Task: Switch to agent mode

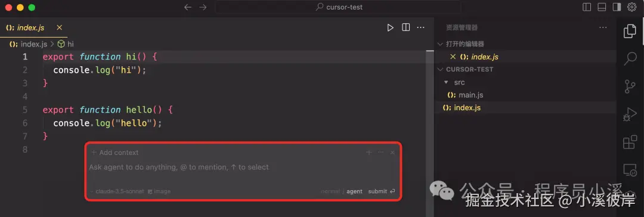Action: point(354,191)
